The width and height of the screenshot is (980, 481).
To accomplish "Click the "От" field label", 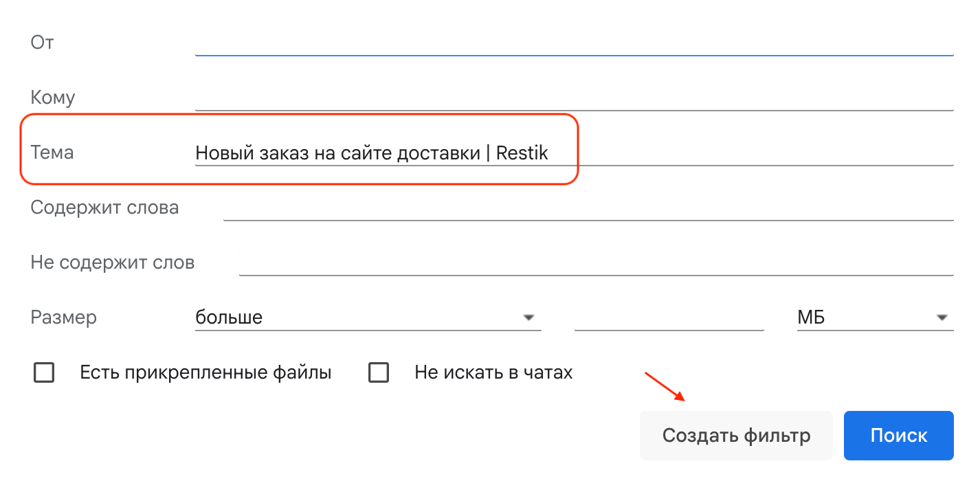I will [42, 43].
